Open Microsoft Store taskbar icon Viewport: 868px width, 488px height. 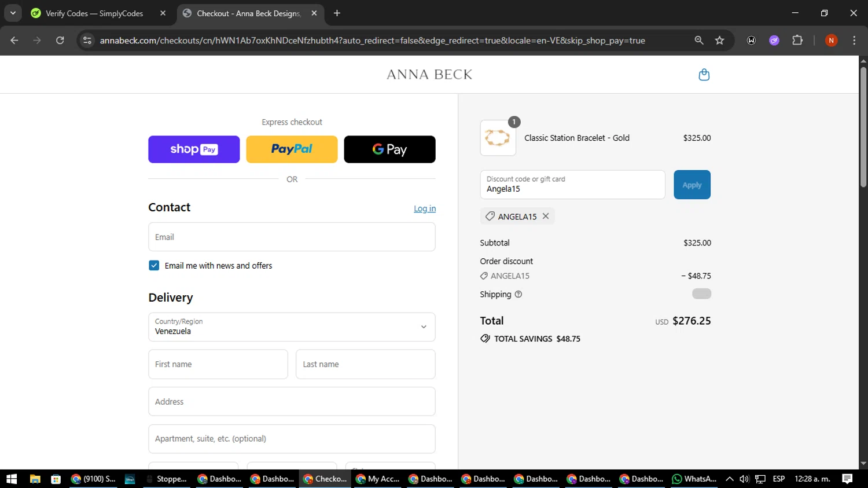(56, 479)
